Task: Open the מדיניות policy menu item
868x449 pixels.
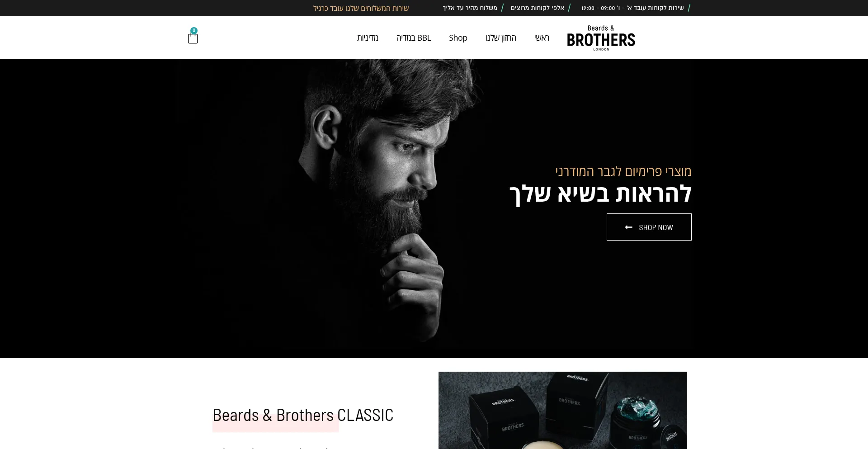Action: point(368,38)
